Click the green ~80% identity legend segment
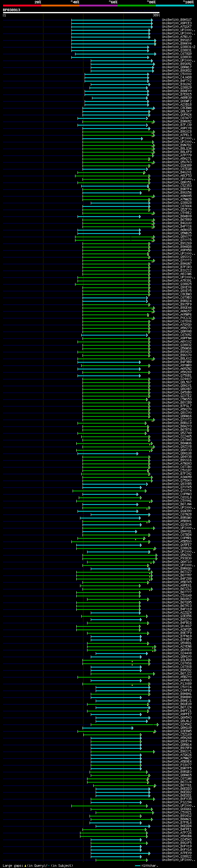The width and height of the screenshot is (197, 868). click(x=136, y=6)
